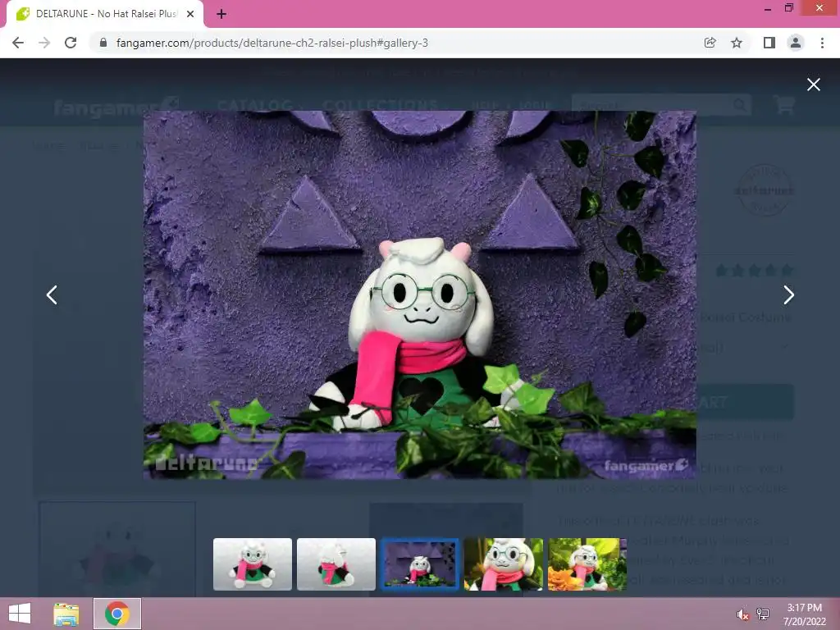840x630 pixels.
Task: Select the second plush side-view thumbnail
Action: click(336, 564)
